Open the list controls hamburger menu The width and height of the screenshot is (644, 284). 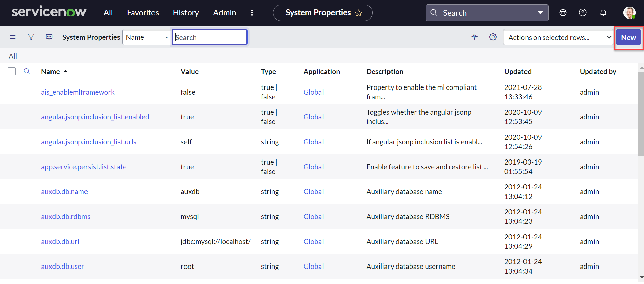(x=13, y=37)
